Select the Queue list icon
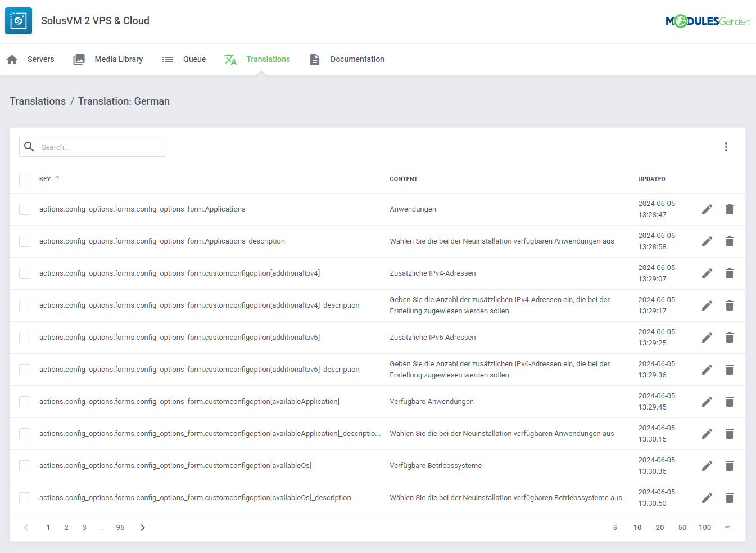The image size is (756, 553). tap(168, 59)
